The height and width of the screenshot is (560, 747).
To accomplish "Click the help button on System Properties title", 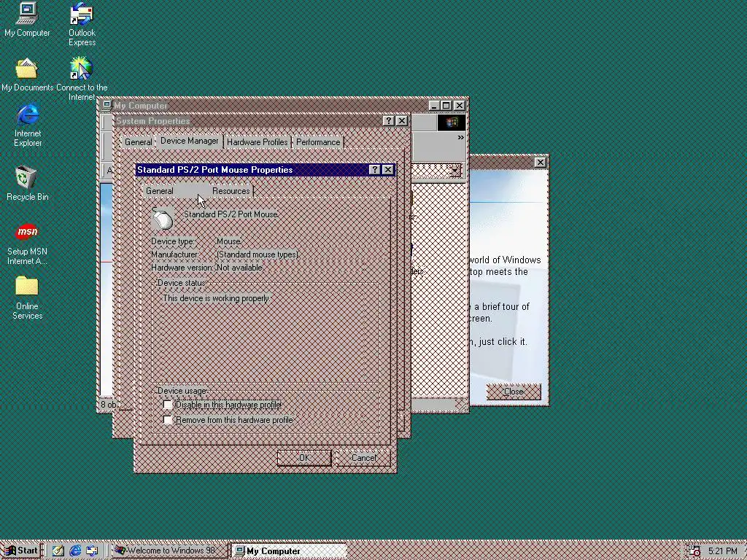I will 389,121.
